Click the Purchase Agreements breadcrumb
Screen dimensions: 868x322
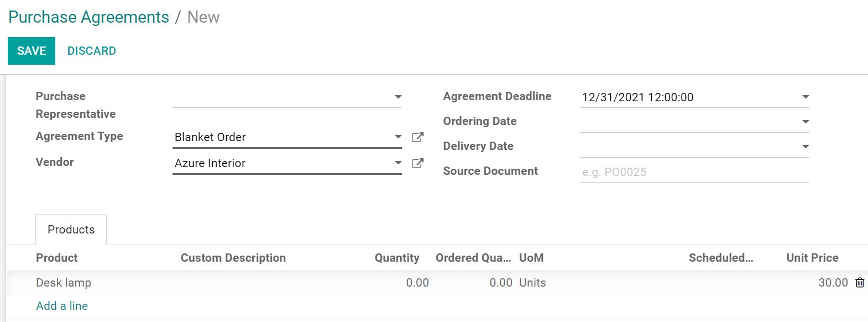(88, 17)
